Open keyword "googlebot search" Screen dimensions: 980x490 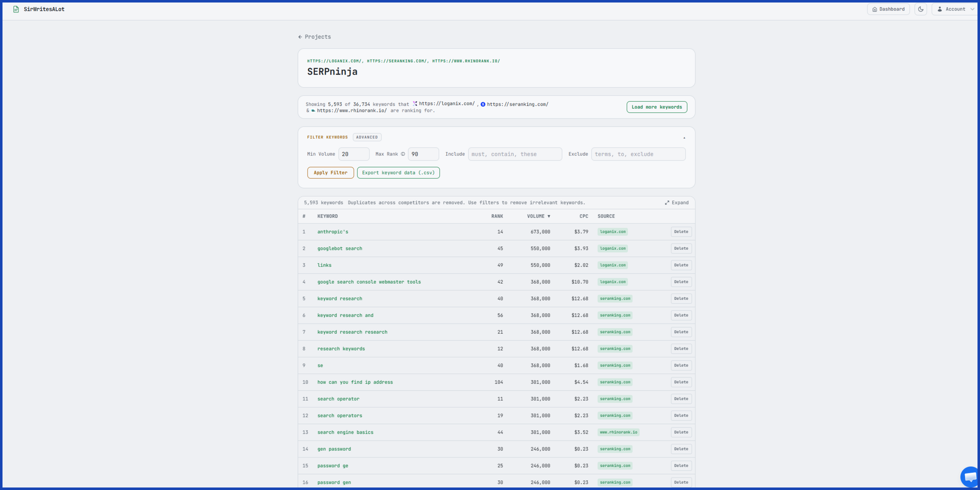click(340, 249)
